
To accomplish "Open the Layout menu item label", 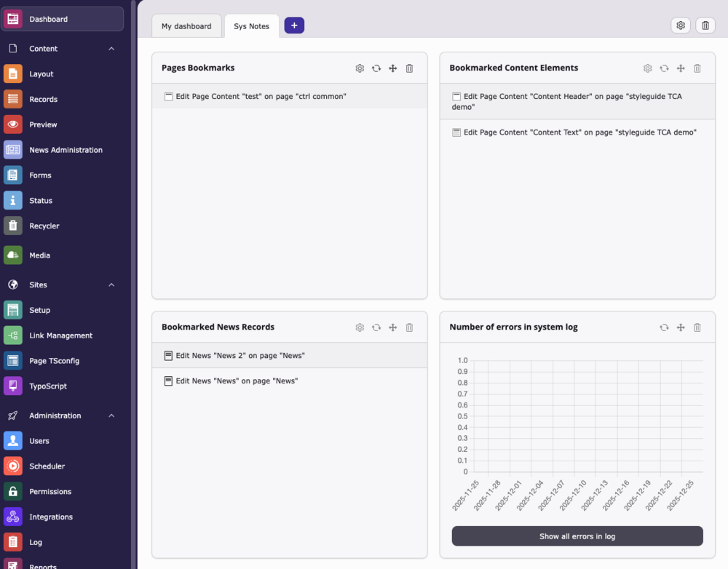I will 41,73.
